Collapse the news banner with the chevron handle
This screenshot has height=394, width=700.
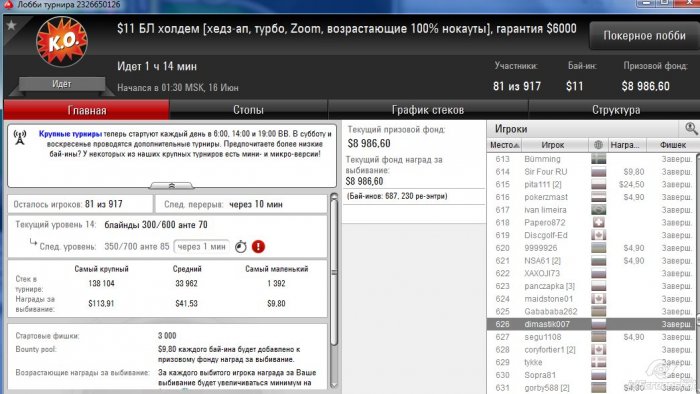click(x=171, y=185)
